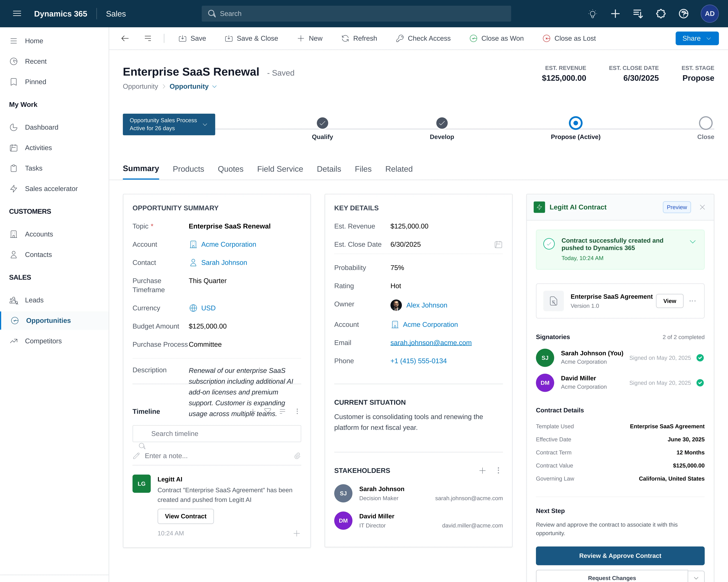728x582 pixels.
Task: Select the Close stage circle
Action: click(705, 123)
